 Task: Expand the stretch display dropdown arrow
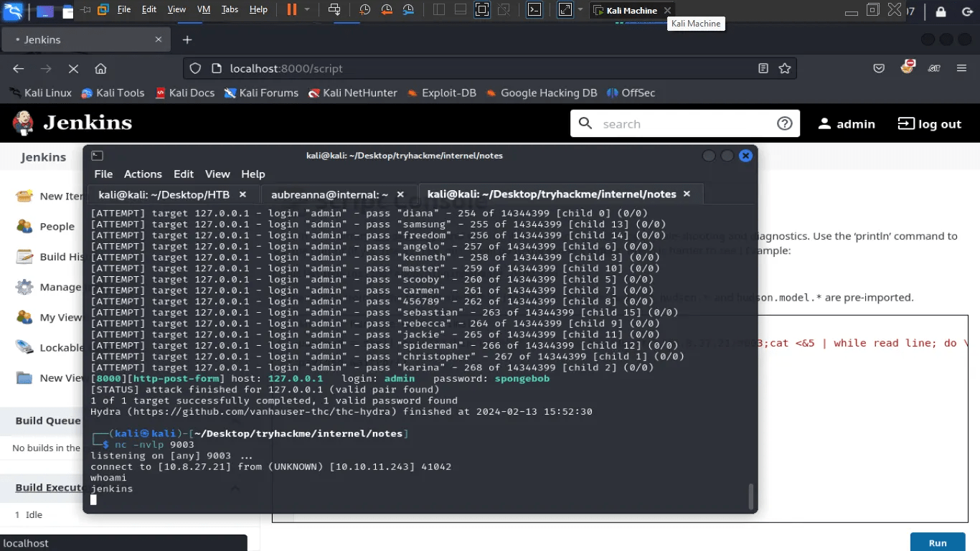(x=580, y=10)
